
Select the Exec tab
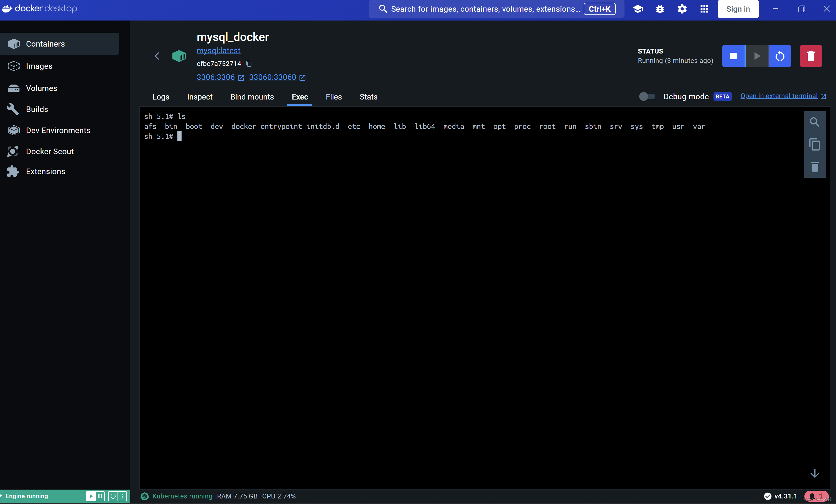pyautogui.click(x=300, y=97)
